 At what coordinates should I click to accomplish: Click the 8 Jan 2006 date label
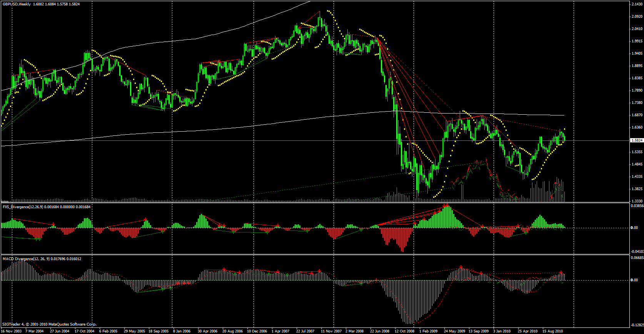pyautogui.click(x=182, y=331)
